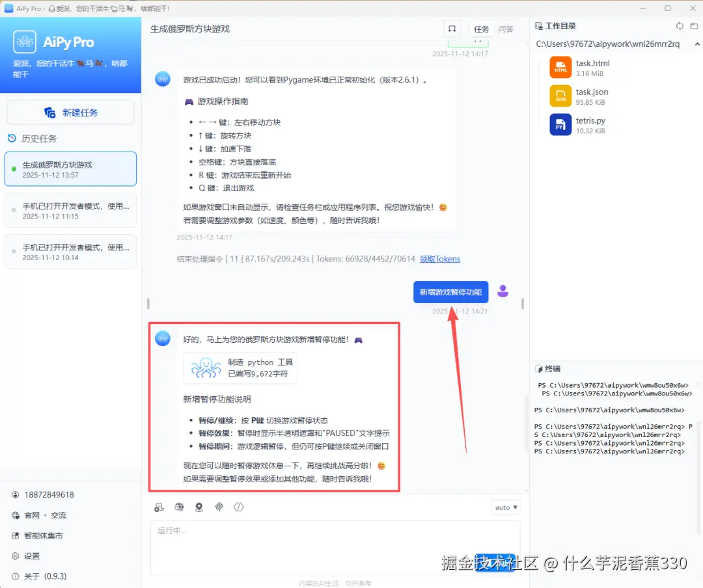Open the 领取Tokens link
The image size is (703, 588).
[x=440, y=258]
